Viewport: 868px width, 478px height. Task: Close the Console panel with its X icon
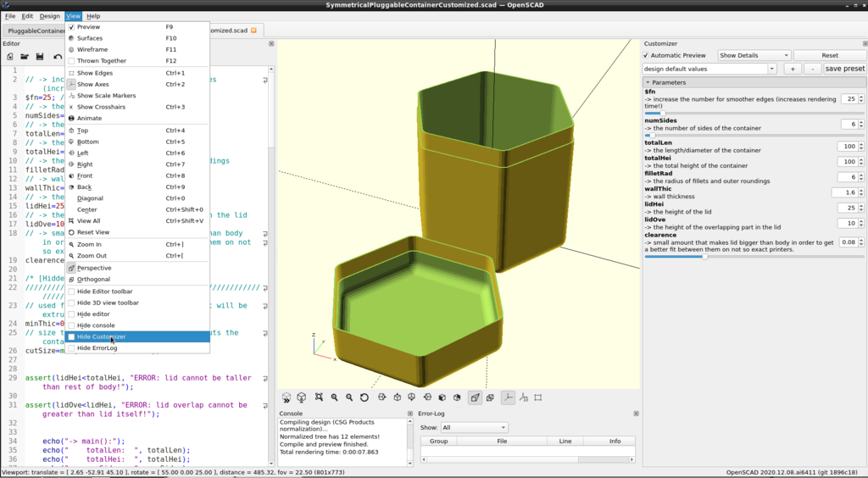tap(410, 414)
